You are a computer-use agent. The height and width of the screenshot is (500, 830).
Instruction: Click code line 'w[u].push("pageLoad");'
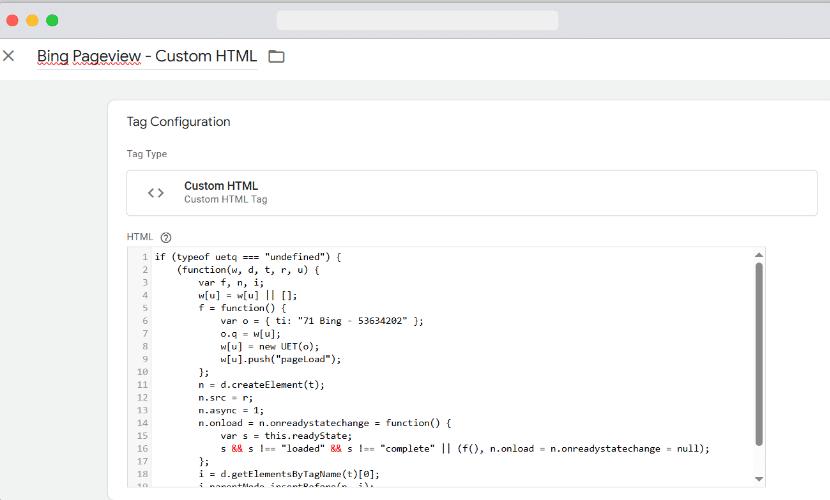pyautogui.click(x=281, y=359)
